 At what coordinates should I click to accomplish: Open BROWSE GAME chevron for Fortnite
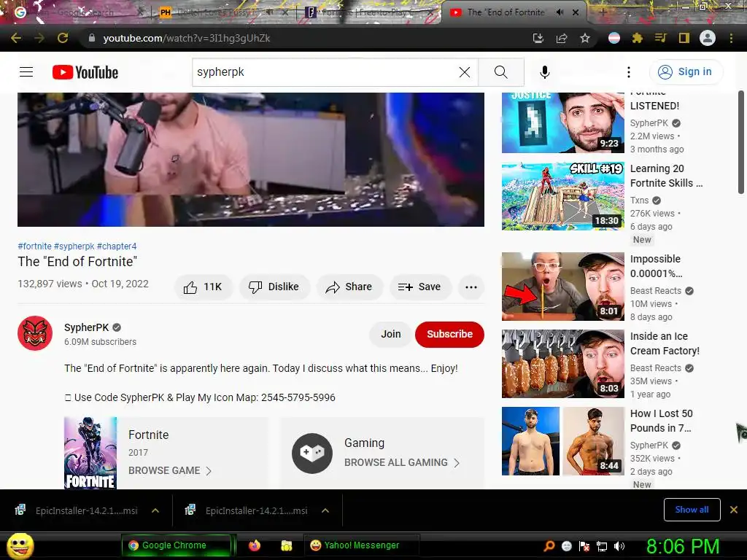(x=208, y=471)
